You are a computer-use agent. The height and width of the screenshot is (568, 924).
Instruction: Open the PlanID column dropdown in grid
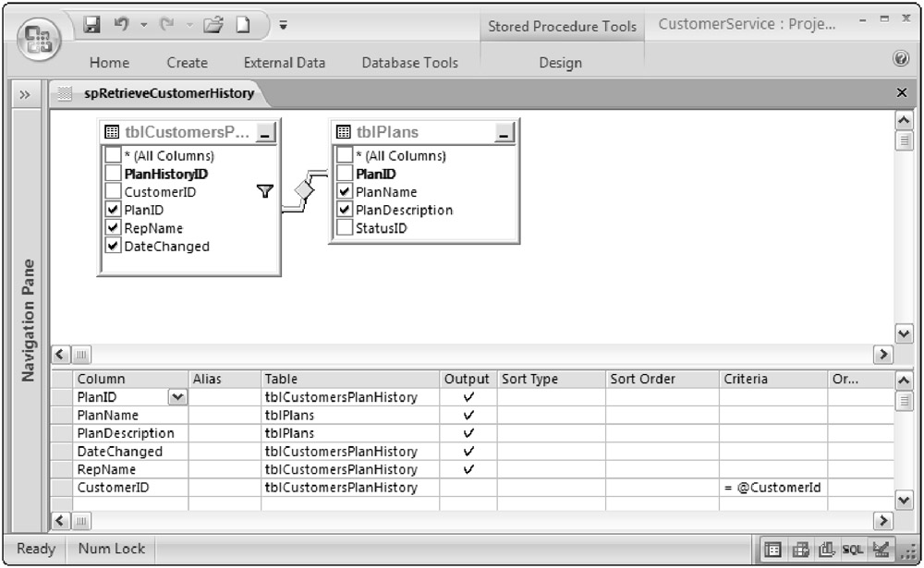click(x=176, y=397)
